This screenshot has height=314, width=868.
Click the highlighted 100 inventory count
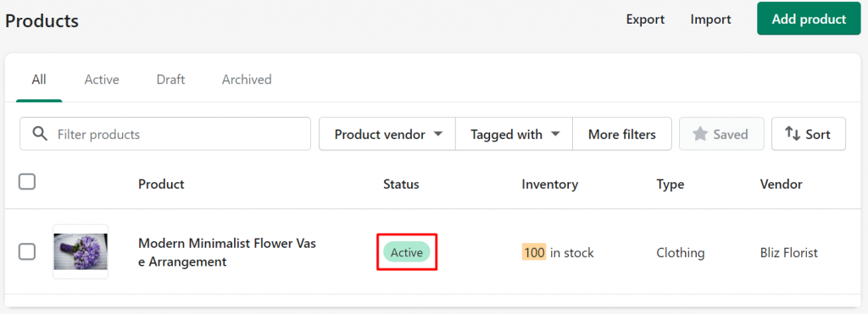coord(534,252)
